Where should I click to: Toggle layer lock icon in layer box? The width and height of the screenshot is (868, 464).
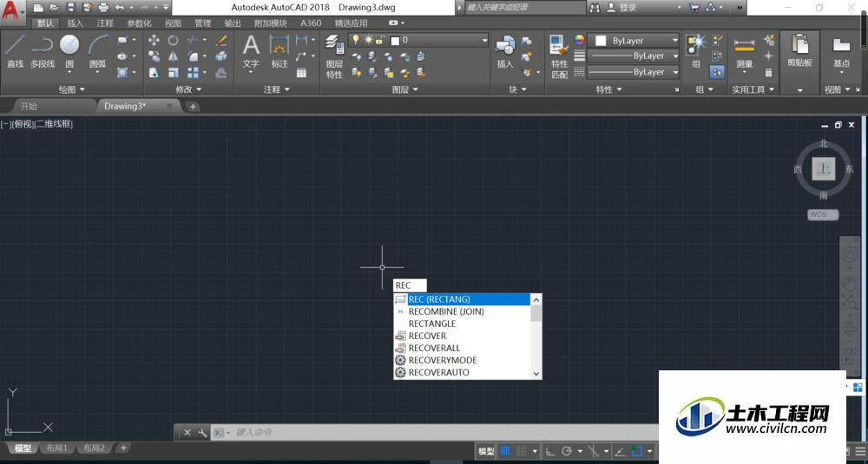pos(380,40)
